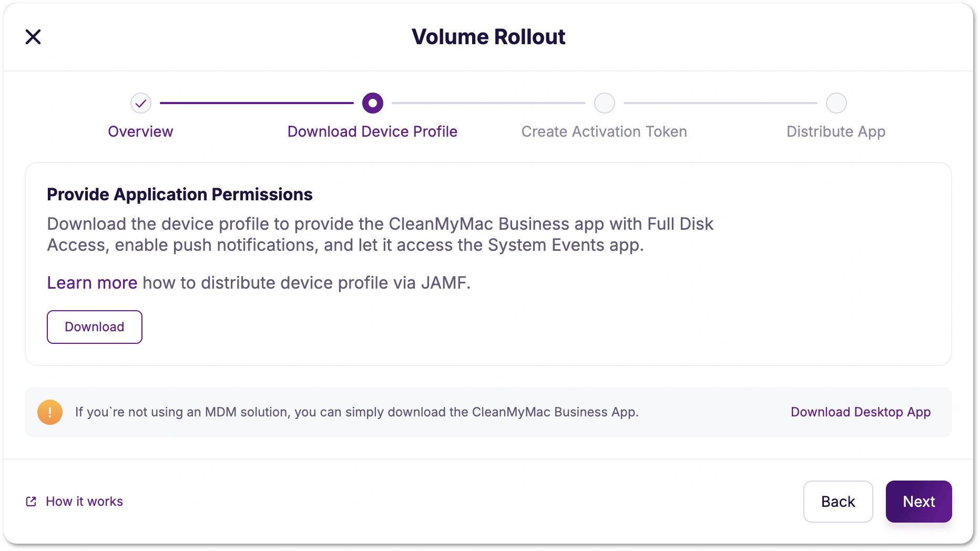Open the Learn more link about JAMF

pos(92,283)
